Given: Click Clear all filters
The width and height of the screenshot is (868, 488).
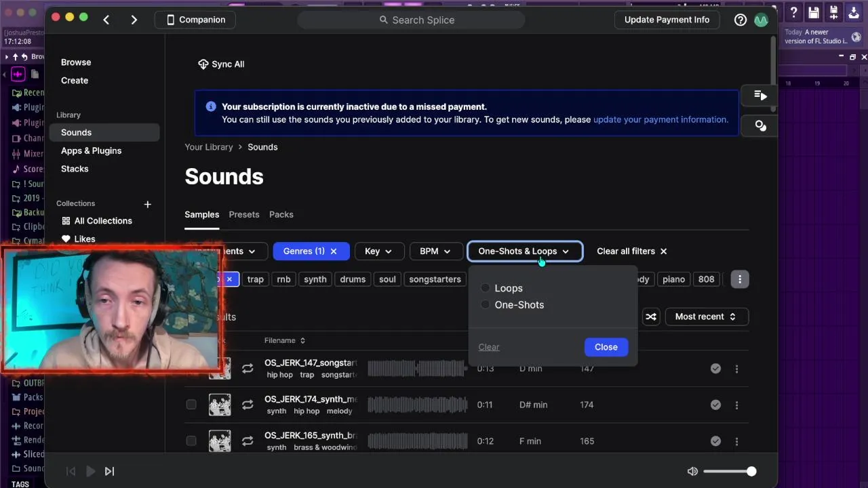Looking at the screenshot, I should click(632, 251).
